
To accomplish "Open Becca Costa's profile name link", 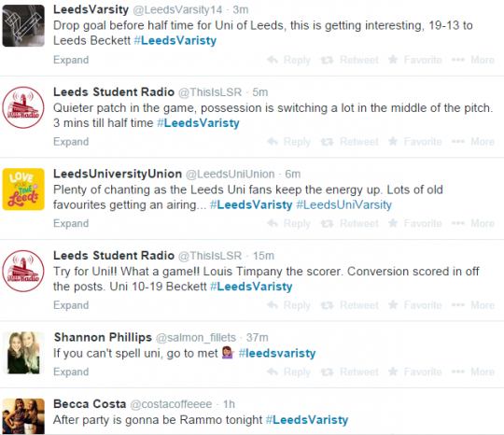I will [x=90, y=404].
